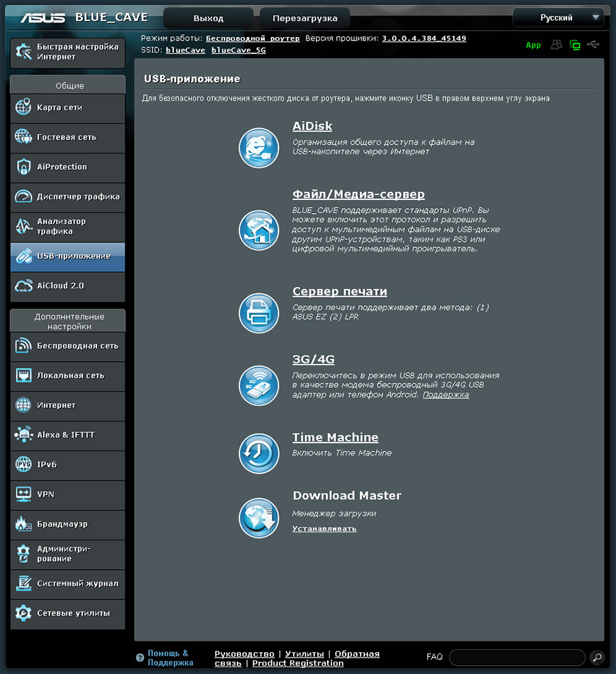Click firmware version 3.0.0.4.384_45149 link

point(424,38)
